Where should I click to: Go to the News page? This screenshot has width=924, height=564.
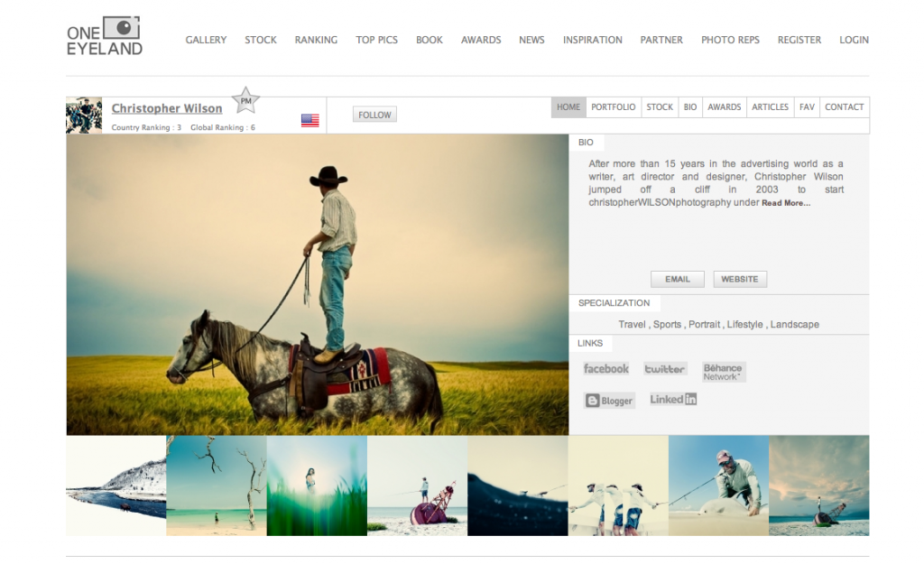531,40
